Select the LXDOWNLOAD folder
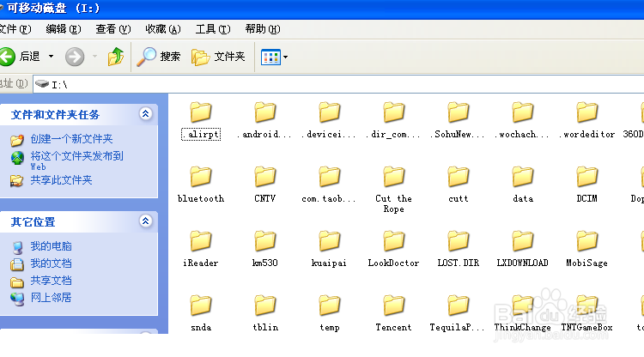 (522, 250)
